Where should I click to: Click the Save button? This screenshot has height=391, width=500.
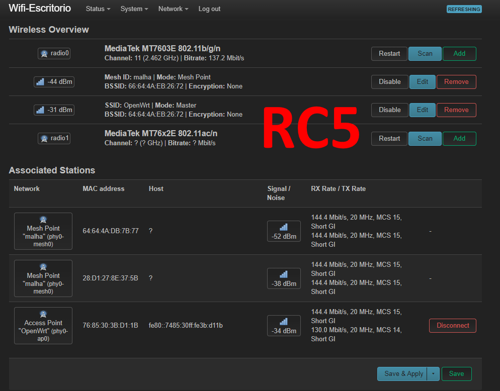(x=456, y=374)
